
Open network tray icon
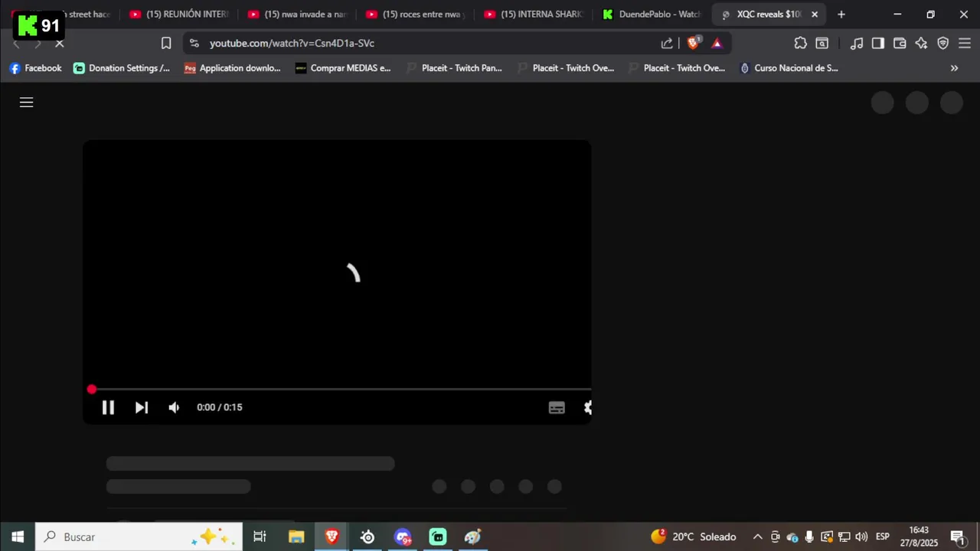pyautogui.click(x=844, y=537)
